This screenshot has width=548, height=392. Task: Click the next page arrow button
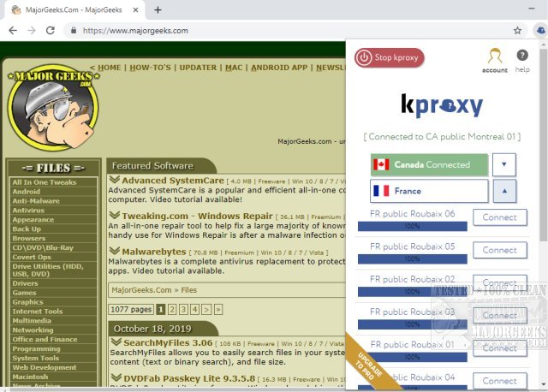point(206,309)
